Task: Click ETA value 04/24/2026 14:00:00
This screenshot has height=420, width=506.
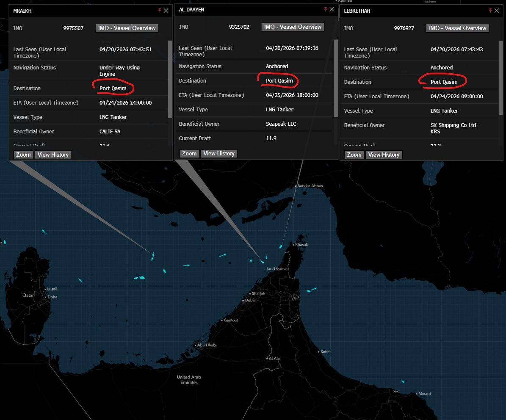Action: click(x=125, y=102)
